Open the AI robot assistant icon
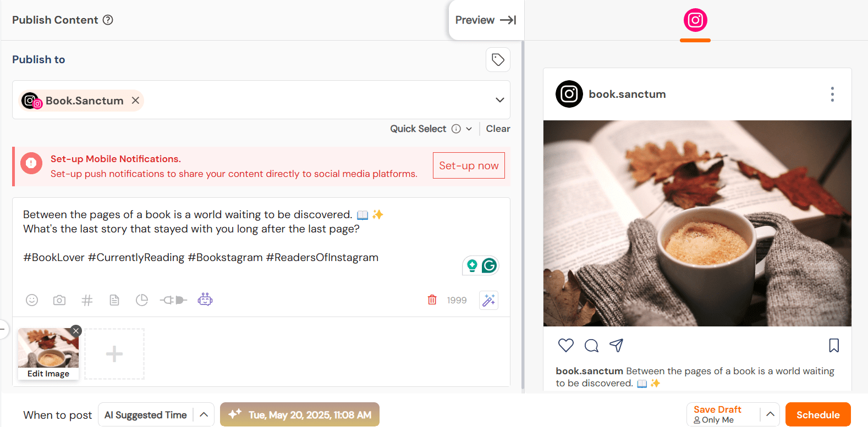This screenshot has height=427, width=868. [205, 300]
